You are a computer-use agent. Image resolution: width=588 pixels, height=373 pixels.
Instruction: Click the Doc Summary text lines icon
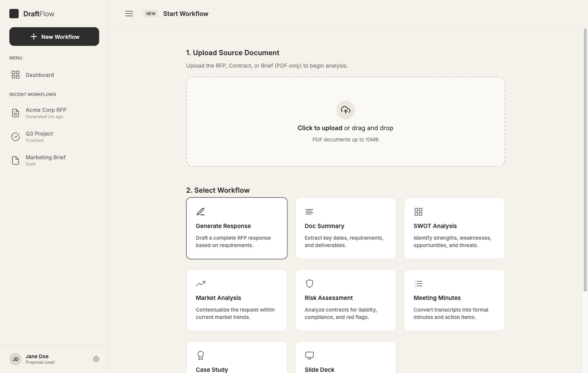pyautogui.click(x=309, y=212)
